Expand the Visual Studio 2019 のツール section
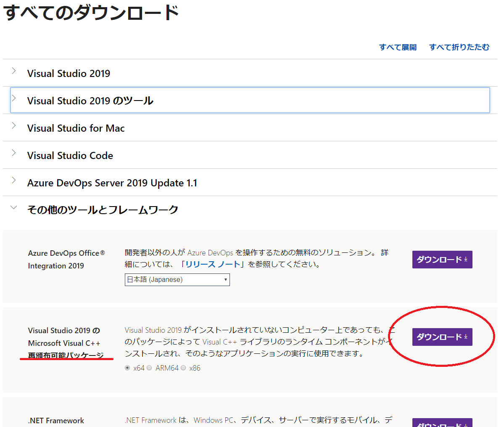Screen dimensions: 504x427 (250, 100)
